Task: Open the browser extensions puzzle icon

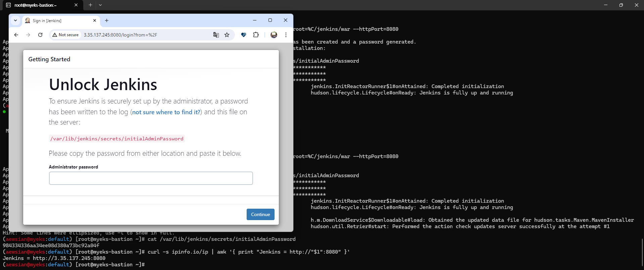Action: (256, 35)
